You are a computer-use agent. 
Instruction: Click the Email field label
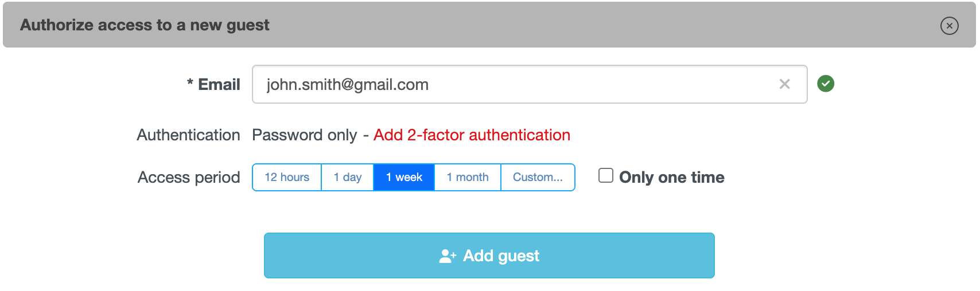[219, 85]
